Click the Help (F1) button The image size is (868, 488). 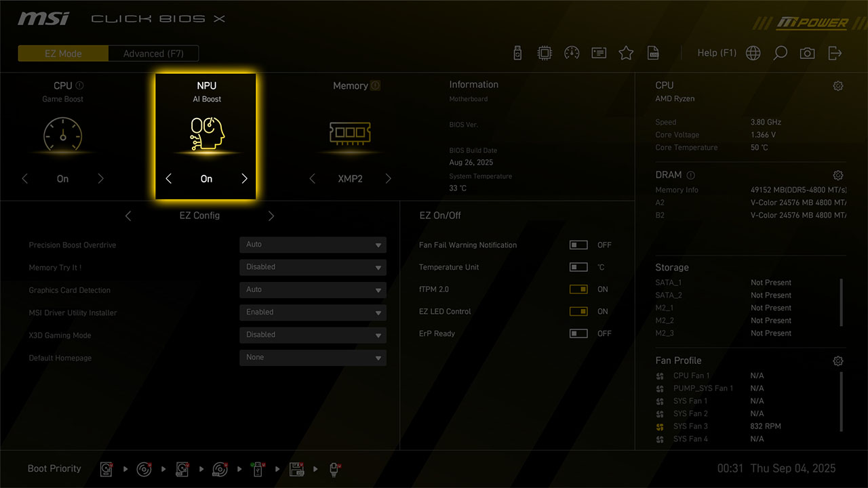[717, 53]
